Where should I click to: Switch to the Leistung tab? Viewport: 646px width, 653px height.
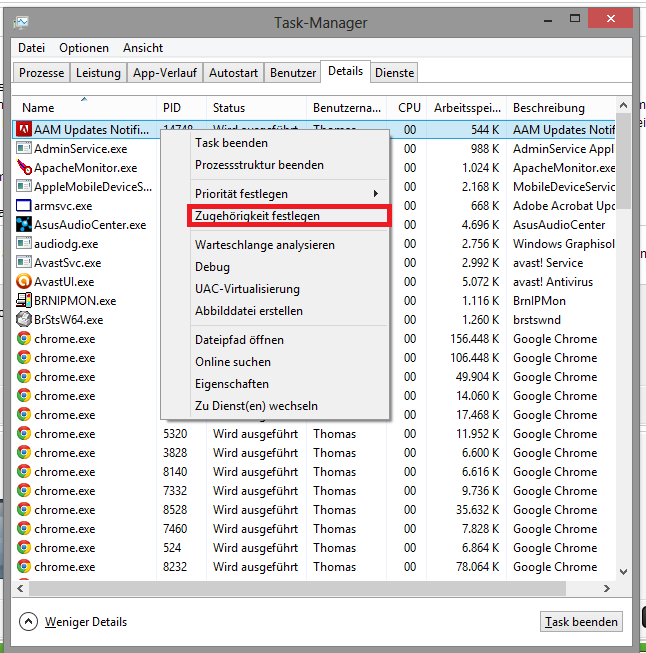click(x=98, y=73)
